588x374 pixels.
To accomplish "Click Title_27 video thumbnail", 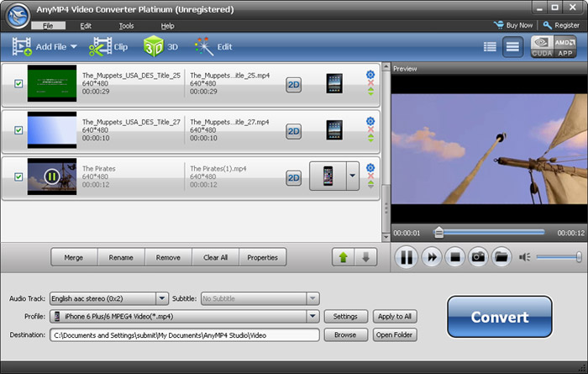I will point(52,129).
